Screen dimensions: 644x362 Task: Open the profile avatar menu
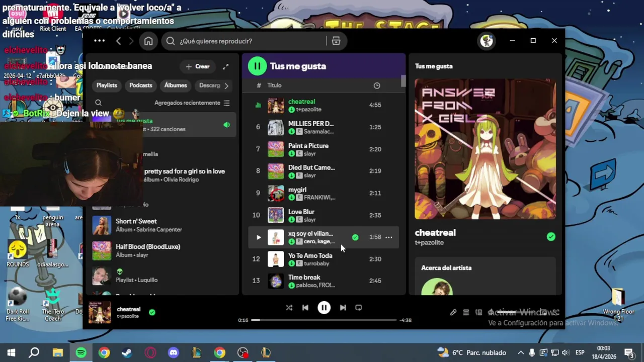tap(487, 41)
